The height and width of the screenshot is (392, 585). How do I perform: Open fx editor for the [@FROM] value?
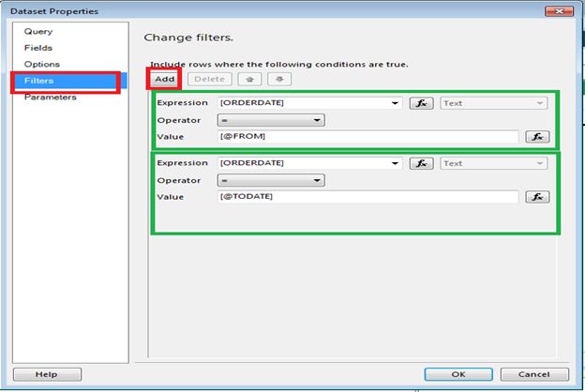(x=537, y=137)
